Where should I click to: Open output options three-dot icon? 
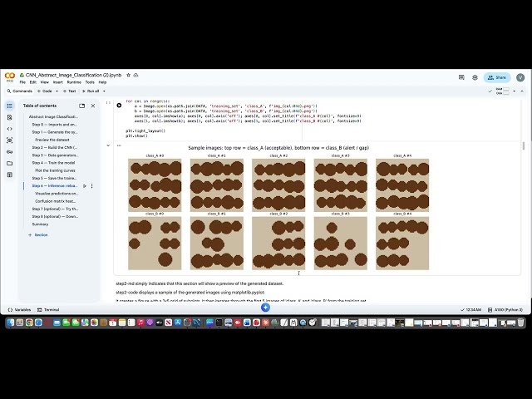click(x=119, y=145)
